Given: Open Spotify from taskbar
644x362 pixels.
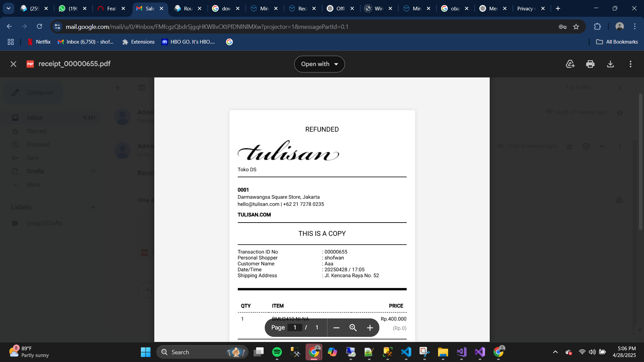Looking at the screenshot, I should [277, 352].
